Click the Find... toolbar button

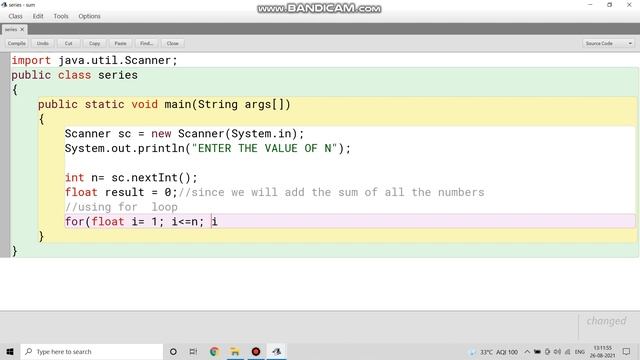point(146,43)
